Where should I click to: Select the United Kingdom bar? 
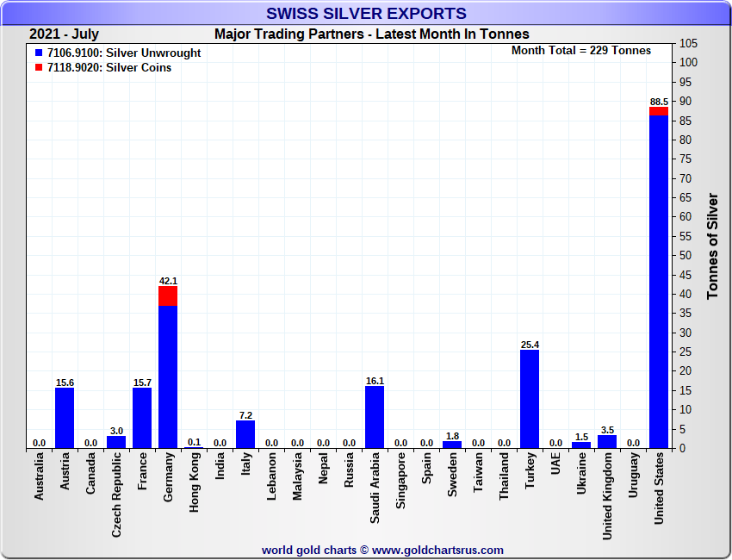pyautogui.click(x=607, y=441)
